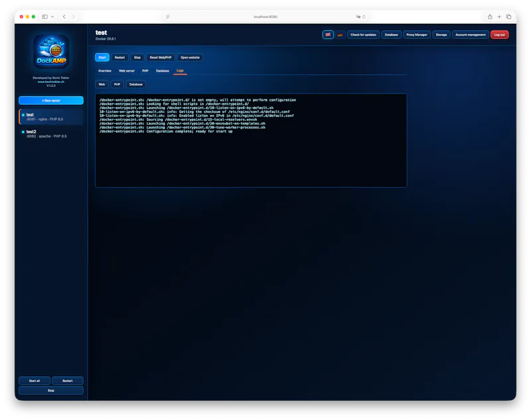
Task: Go back with the browser back arrow
Action: (x=64, y=17)
